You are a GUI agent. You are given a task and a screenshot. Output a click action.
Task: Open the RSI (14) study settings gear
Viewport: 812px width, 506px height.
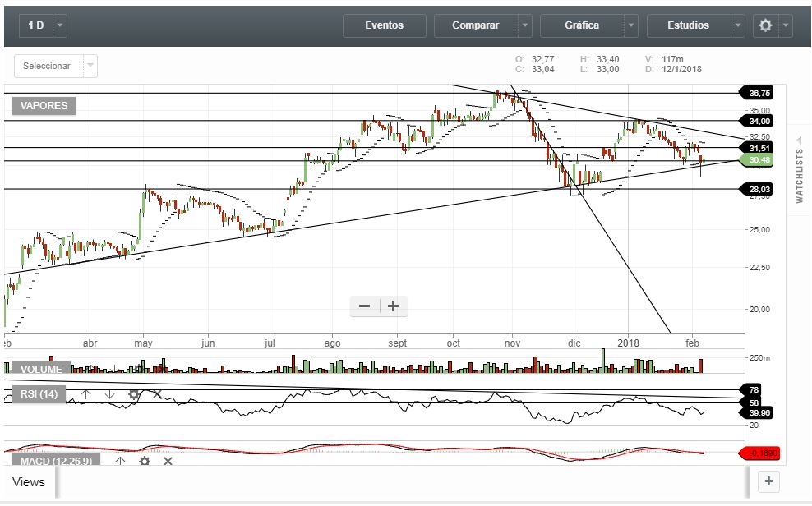134,395
